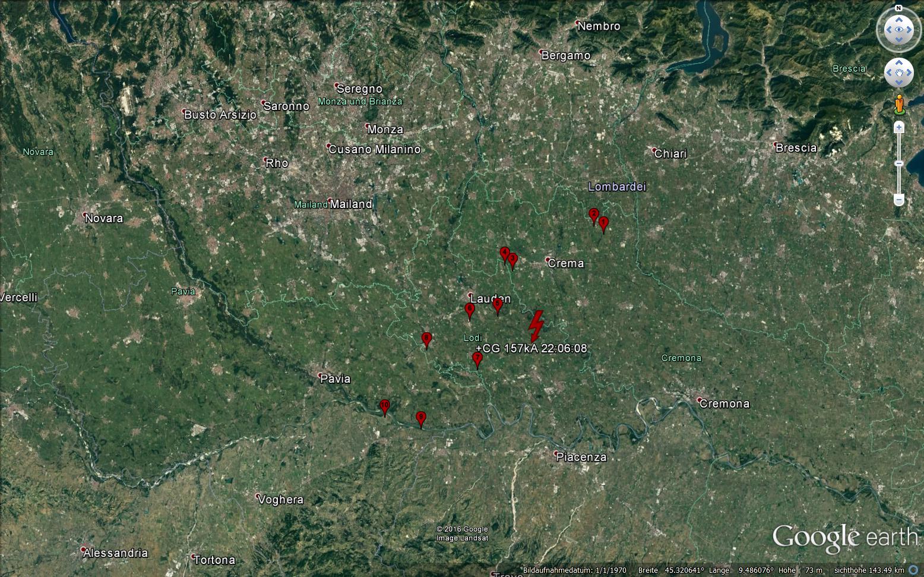Image resolution: width=924 pixels, height=577 pixels.
Task: Select the Busto Arsizio city label
Action: 220,115
